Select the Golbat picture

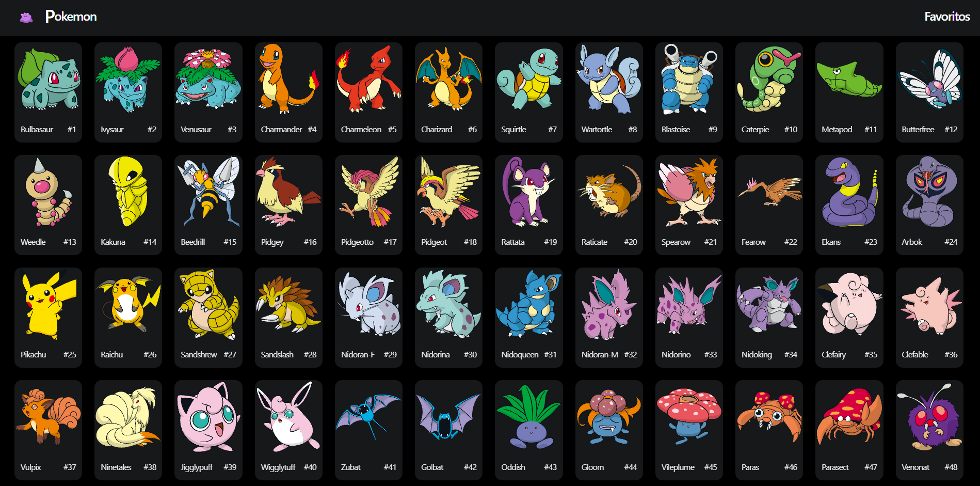[448, 416]
